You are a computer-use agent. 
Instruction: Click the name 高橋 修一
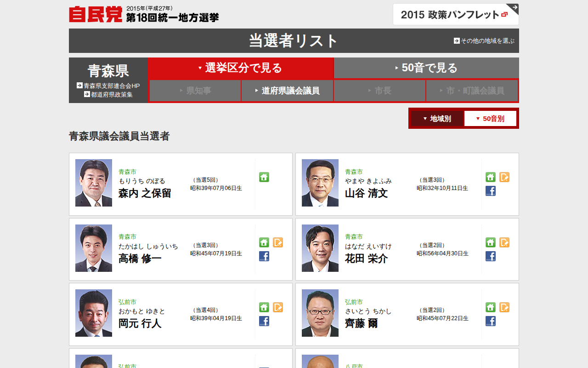tap(140, 259)
